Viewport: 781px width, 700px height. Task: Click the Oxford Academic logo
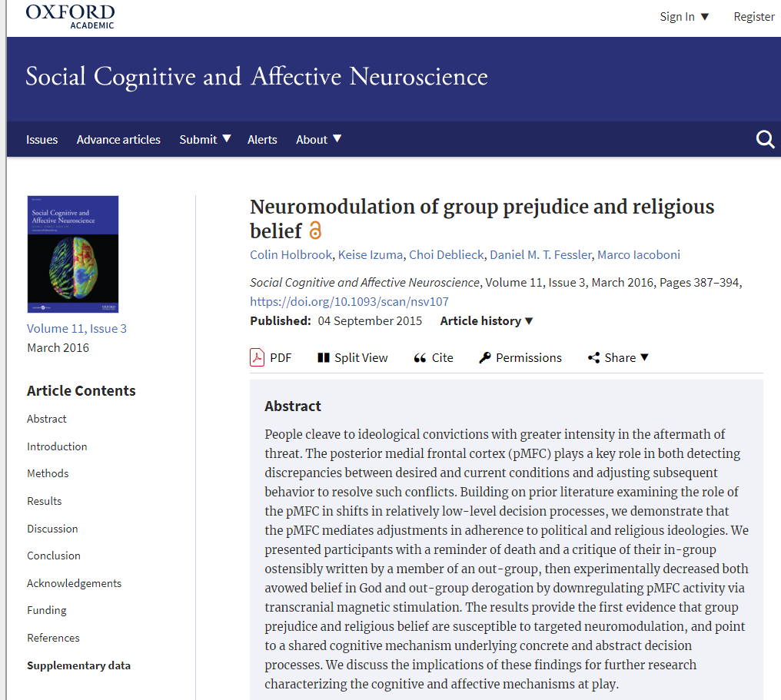click(70, 16)
